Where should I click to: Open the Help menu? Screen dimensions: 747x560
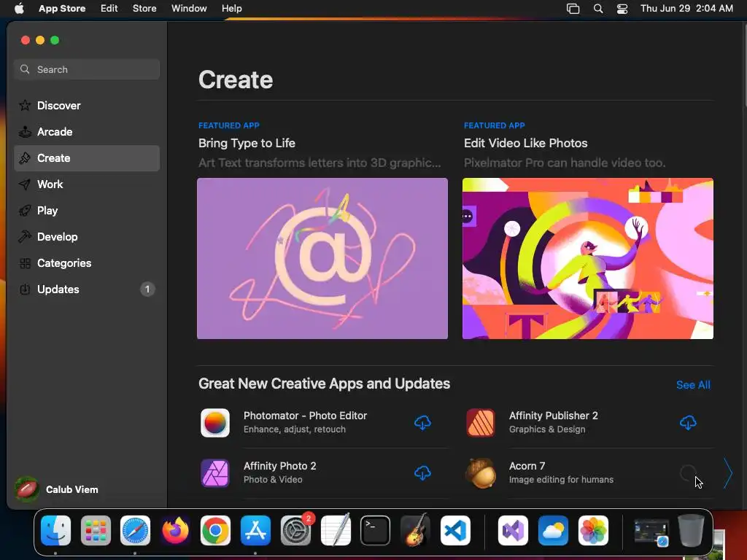(x=231, y=9)
